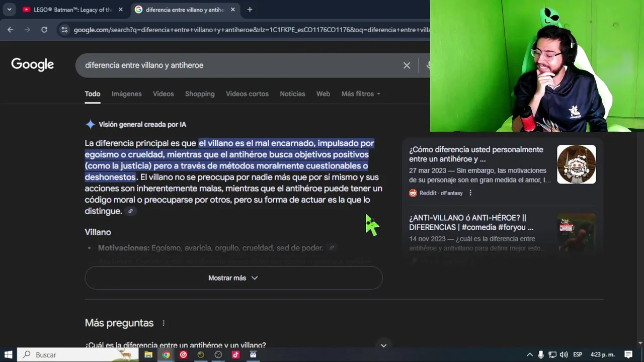This screenshot has height=362, width=644.
Task: Open the TikTok app in taskbar
Action: point(235,354)
